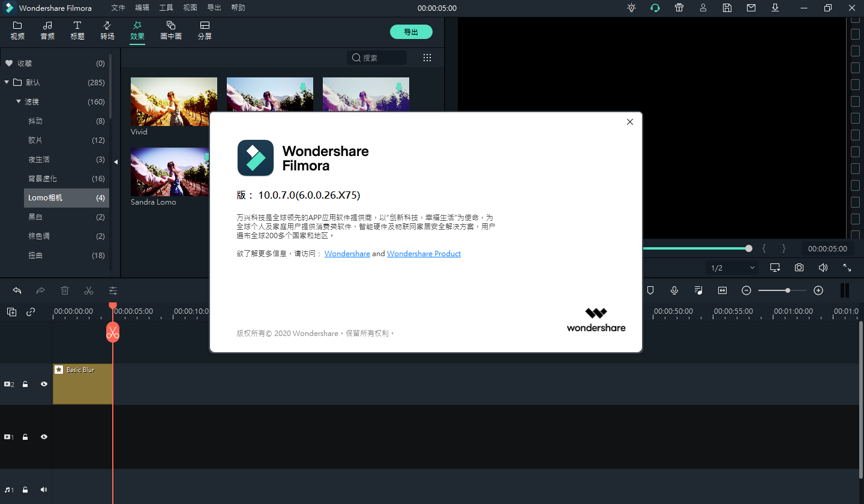This screenshot has width=864, height=504.
Task: Click the lightbulb tips icon
Action: coord(631,8)
